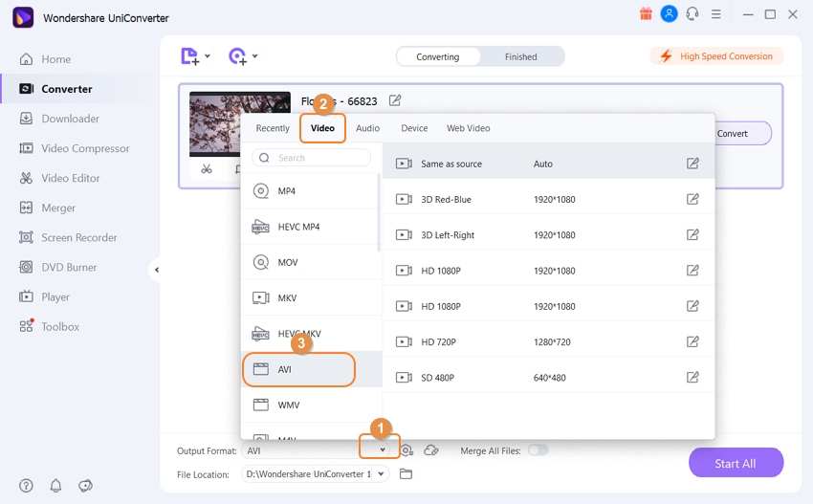Open the feedback chat icon

[85, 486]
